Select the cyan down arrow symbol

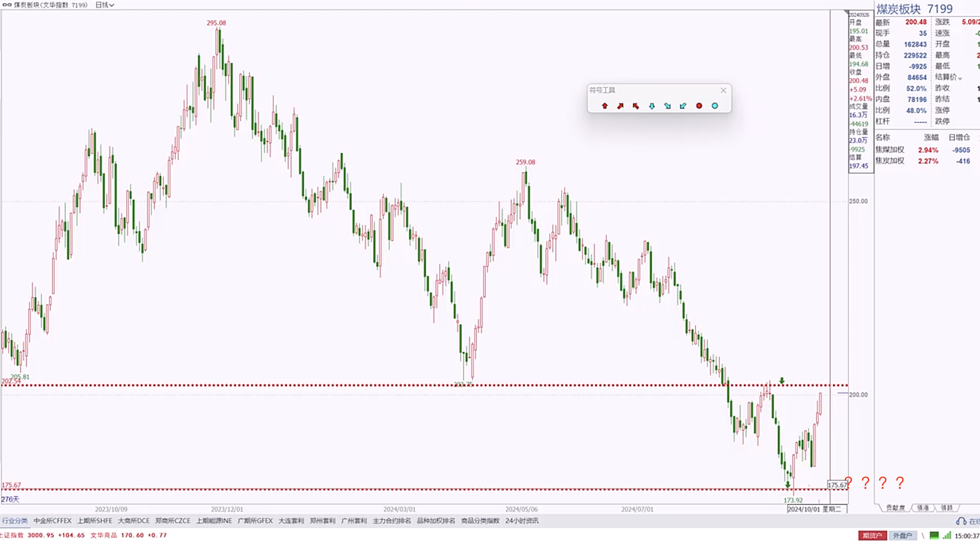[x=652, y=106]
